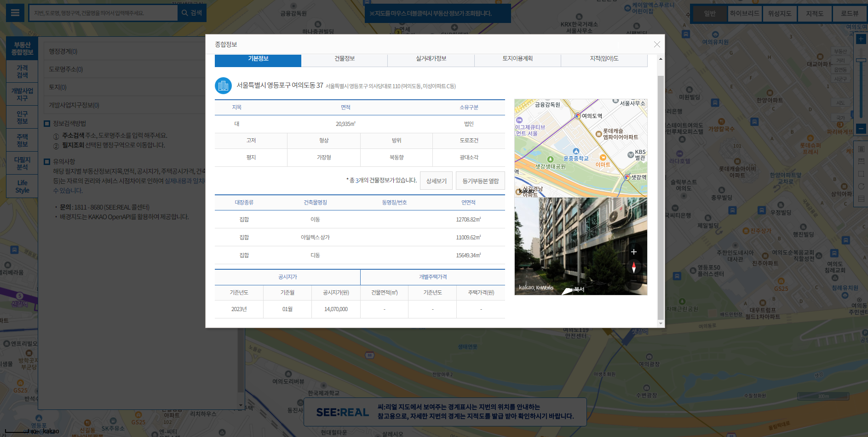
Task: Expand the 행정경계(0) result row
Action: tap(125, 51)
